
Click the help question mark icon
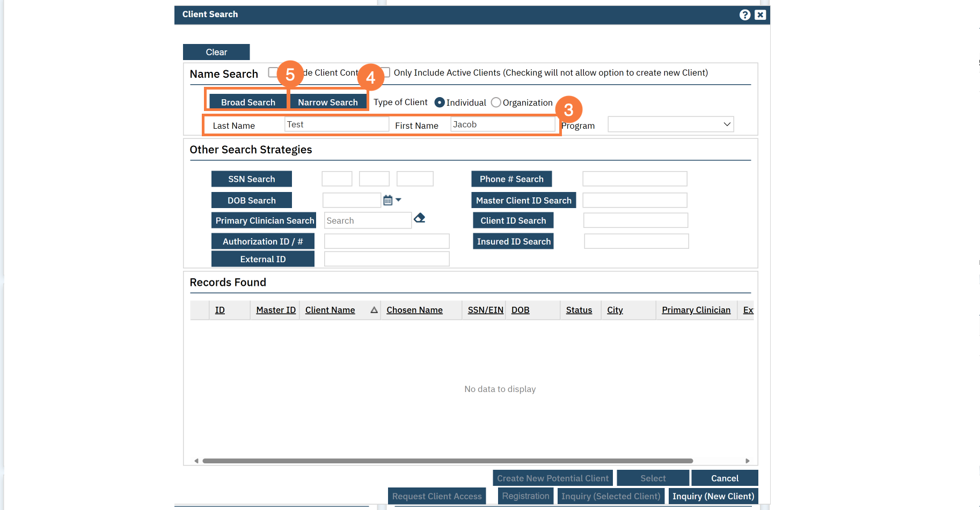[x=744, y=15]
